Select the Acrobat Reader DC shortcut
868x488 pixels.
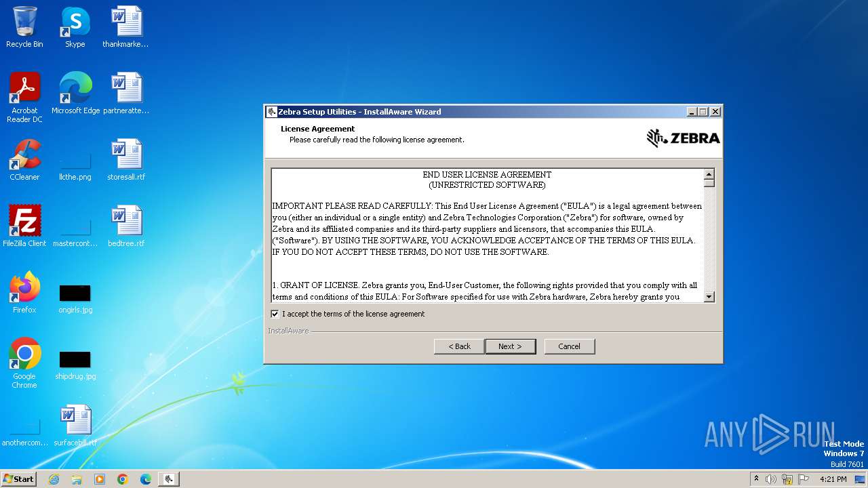pos(24,98)
